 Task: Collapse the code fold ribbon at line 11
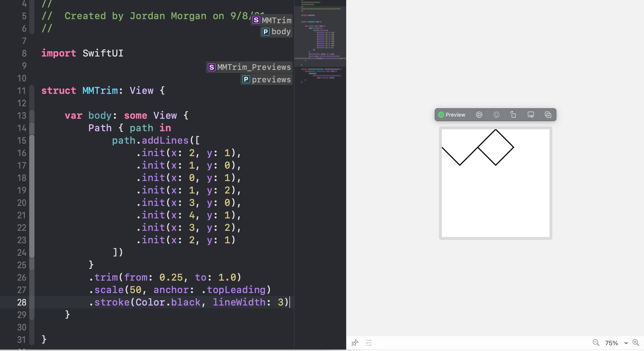coord(32,91)
